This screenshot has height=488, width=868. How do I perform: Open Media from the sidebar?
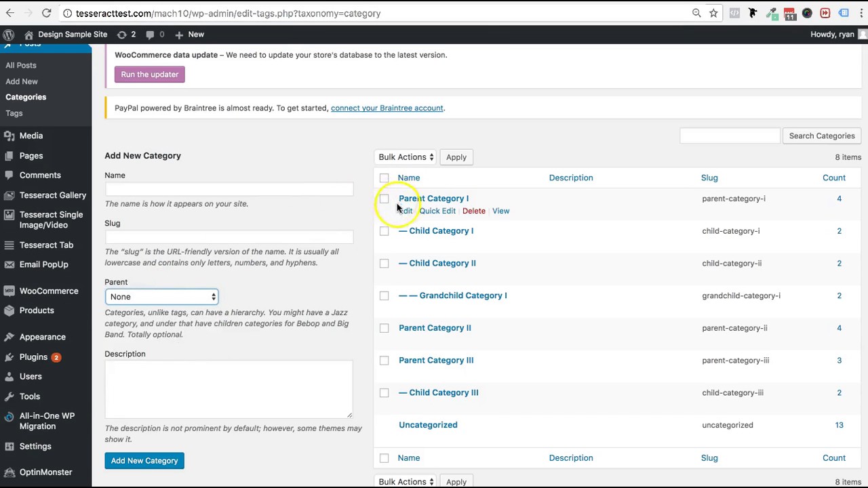click(31, 136)
